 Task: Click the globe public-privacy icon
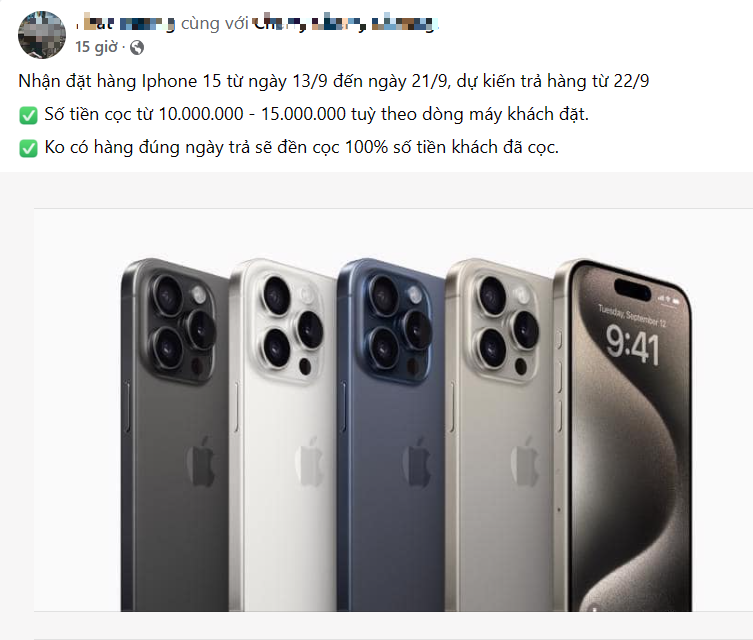pos(137,47)
